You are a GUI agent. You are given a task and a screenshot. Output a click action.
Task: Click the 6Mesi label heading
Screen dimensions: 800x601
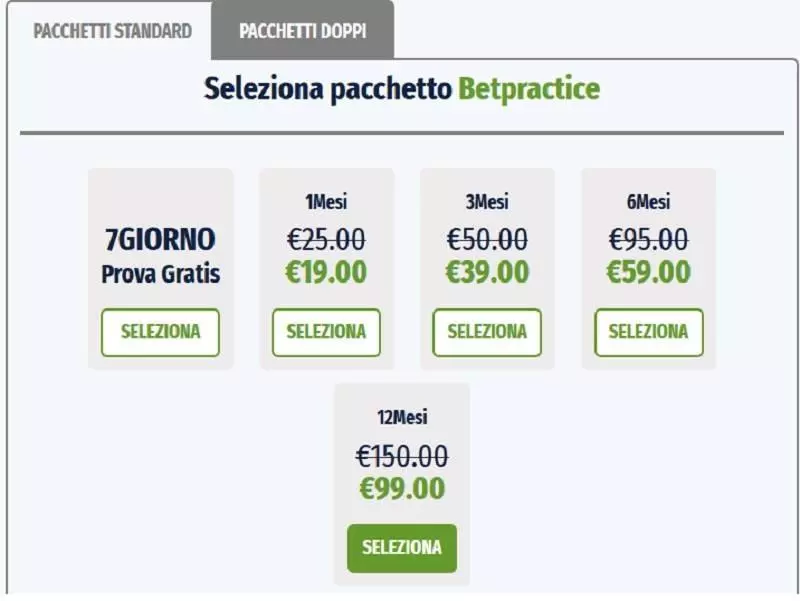650,200
